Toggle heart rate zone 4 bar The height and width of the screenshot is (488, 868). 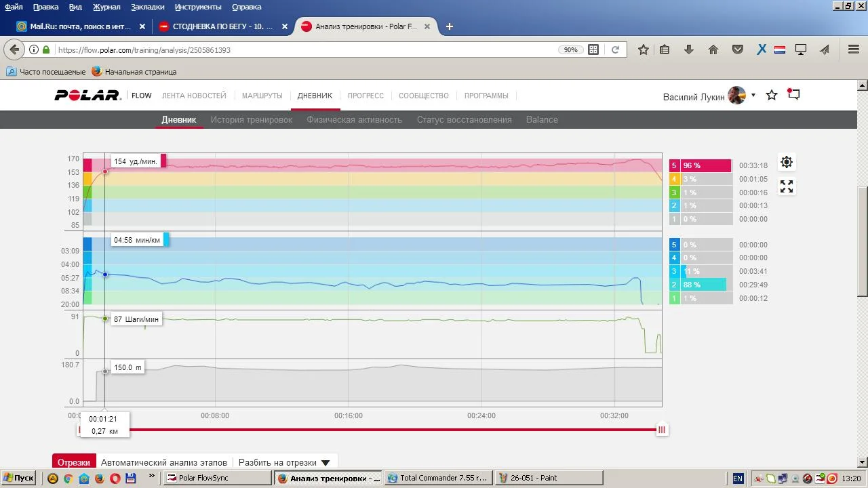point(701,179)
